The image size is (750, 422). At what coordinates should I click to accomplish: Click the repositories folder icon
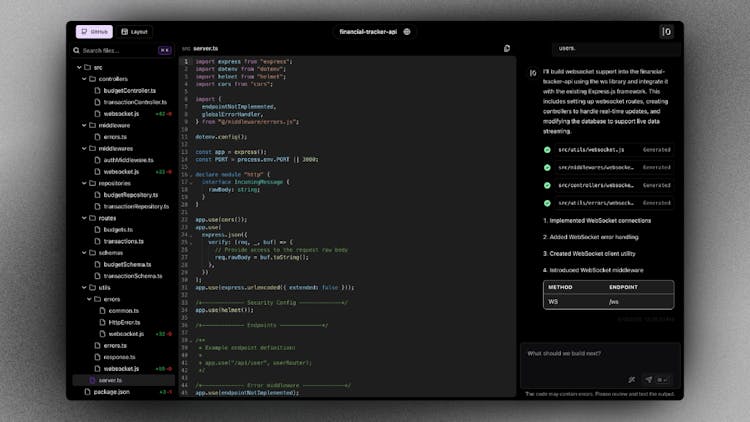pos(92,183)
